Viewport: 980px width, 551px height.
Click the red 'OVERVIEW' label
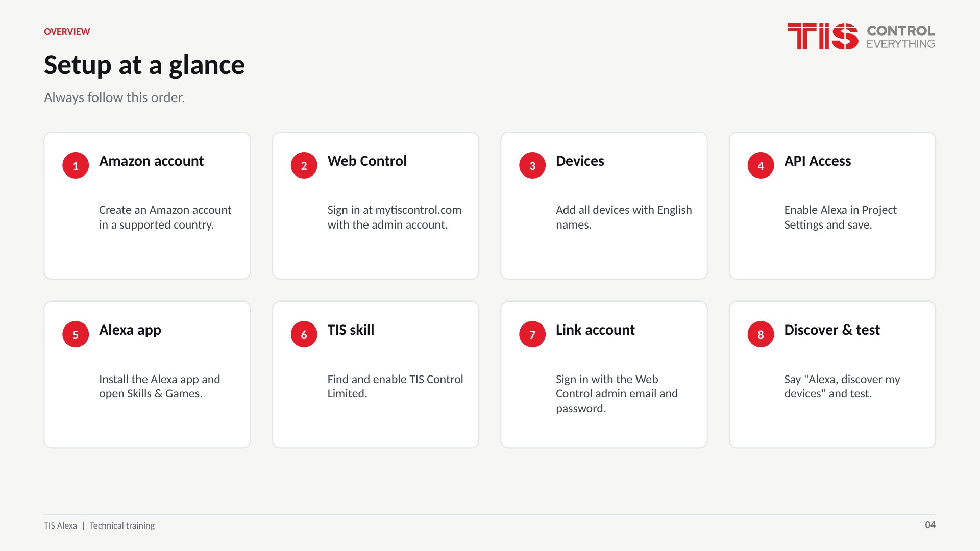[x=67, y=32]
